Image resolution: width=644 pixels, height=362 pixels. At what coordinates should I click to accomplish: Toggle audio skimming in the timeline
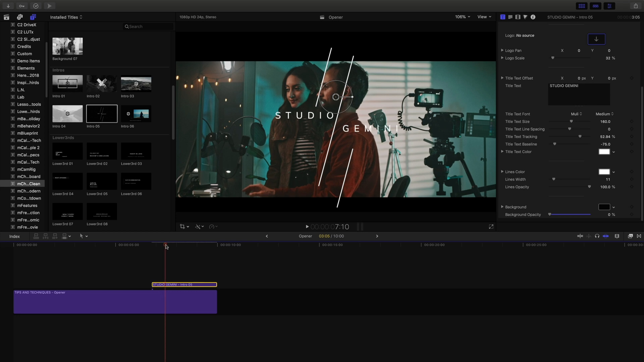tap(589, 236)
